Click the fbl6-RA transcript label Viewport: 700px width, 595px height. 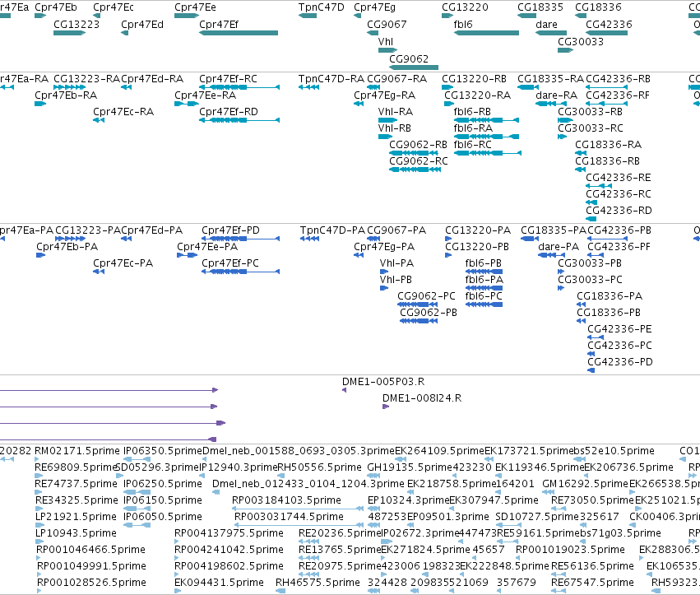click(473, 128)
